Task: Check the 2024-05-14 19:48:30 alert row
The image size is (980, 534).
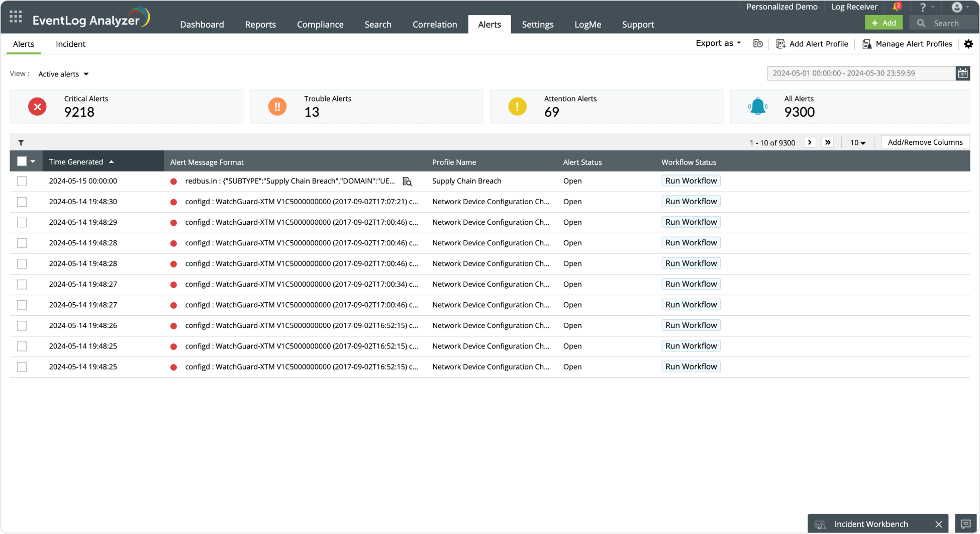Action: coord(22,202)
